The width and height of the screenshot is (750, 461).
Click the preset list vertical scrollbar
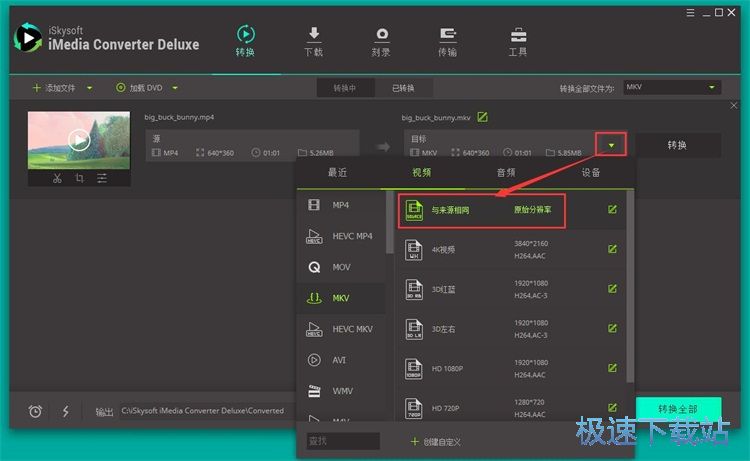click(x=630, y=287)
